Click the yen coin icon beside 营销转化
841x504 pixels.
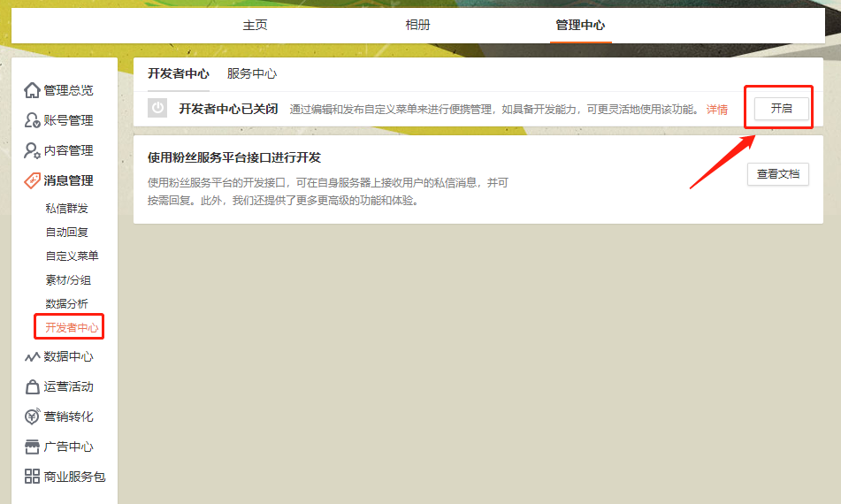[32, 416]
